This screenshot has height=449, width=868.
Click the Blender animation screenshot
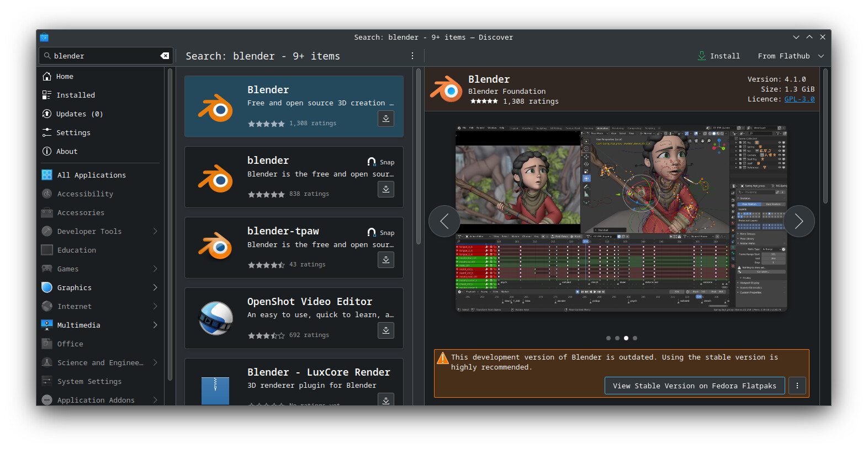click(621, 220)
